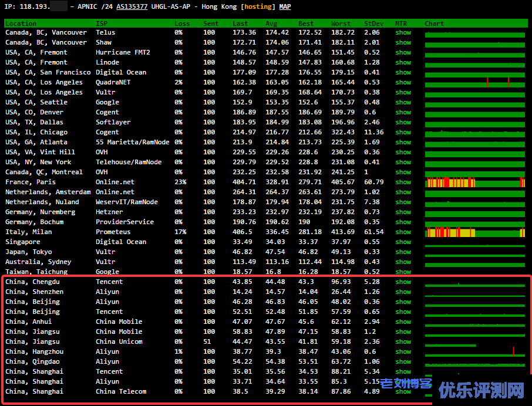Click the Worst column header
The image size is (532, 406).
[341, 23]
